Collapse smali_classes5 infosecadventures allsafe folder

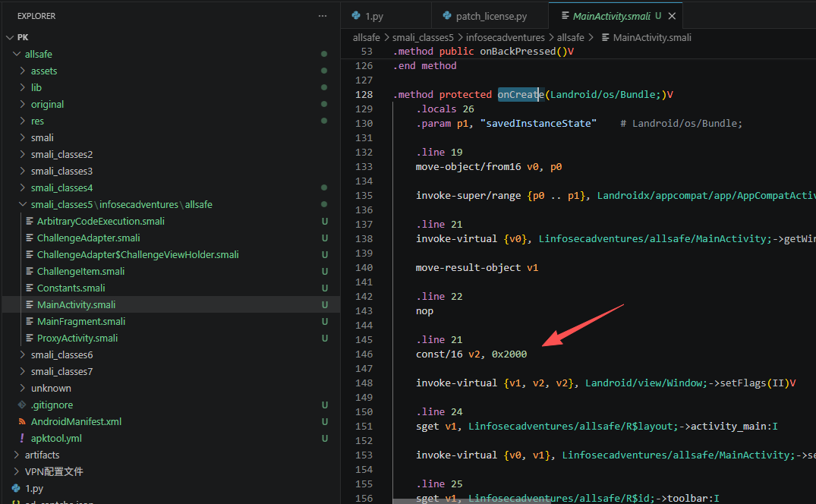pyautogui.click(x=22, y=204)
